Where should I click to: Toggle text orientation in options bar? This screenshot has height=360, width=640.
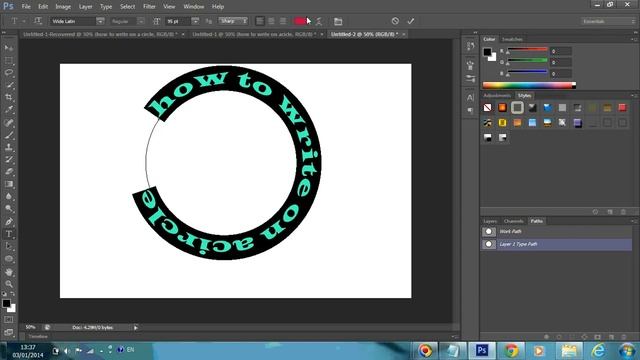38,21
